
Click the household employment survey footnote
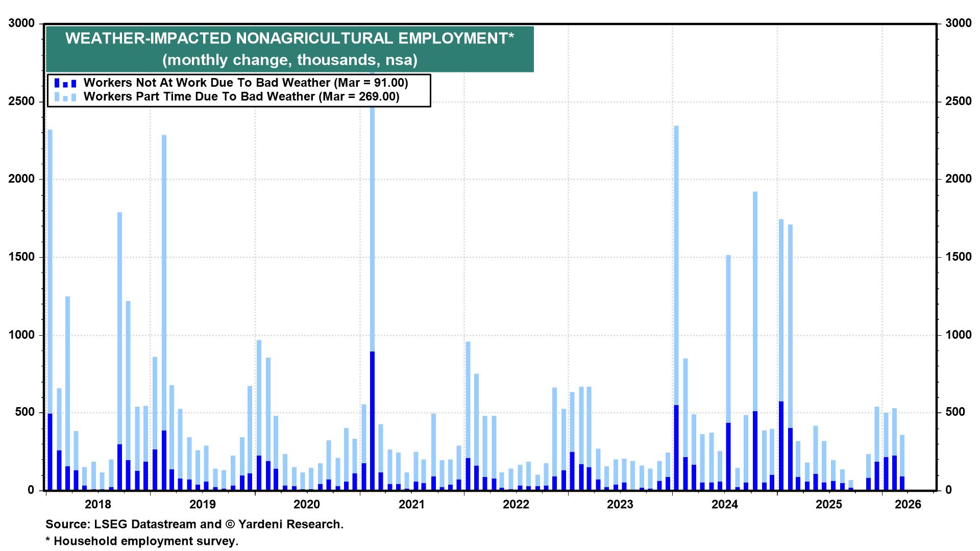pos(142,541)
